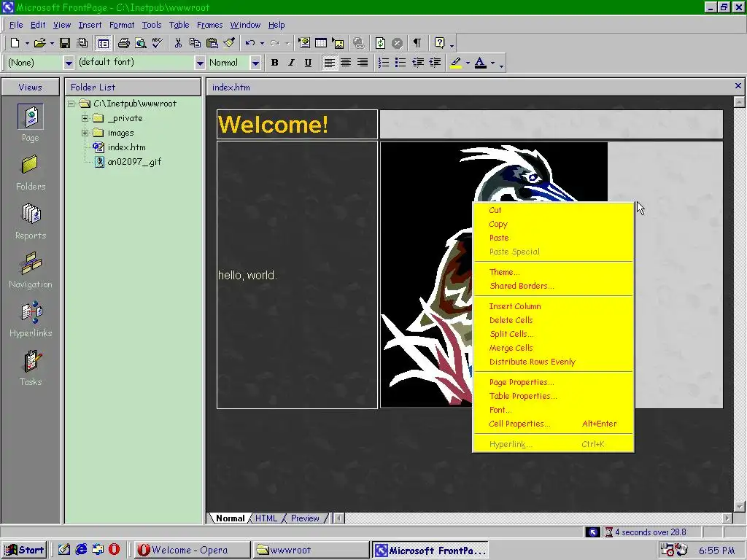
Task: Click the Copy toolbar icon
Action: point(195,43)
